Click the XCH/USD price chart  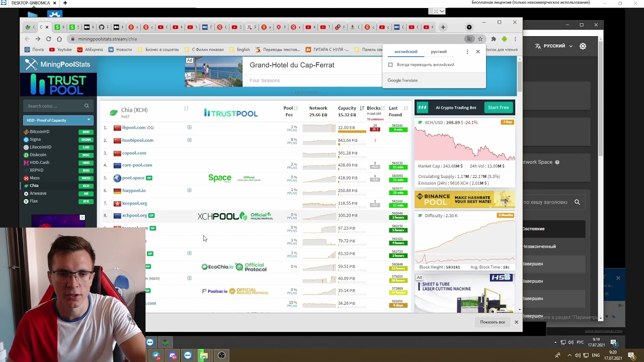[x=464, y=143]
